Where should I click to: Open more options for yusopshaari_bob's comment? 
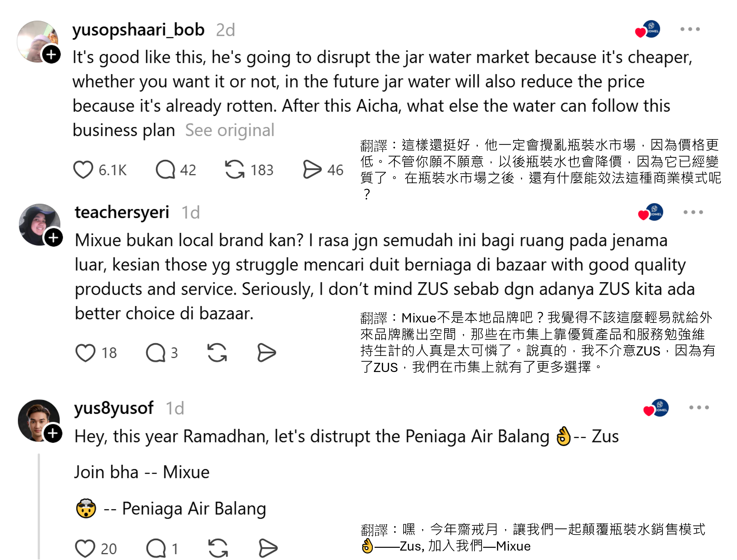click(x=690, y=29)
